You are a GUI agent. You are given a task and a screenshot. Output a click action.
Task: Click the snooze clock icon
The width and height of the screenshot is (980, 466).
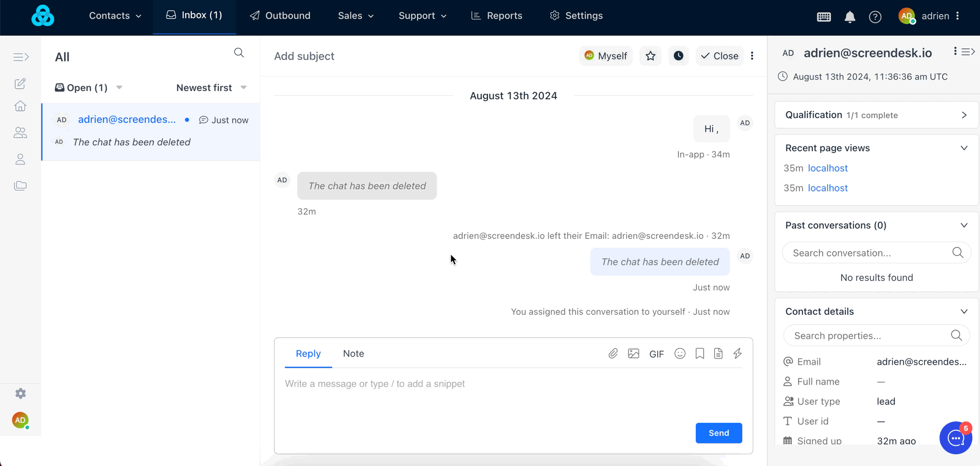[x=678, y=56]
